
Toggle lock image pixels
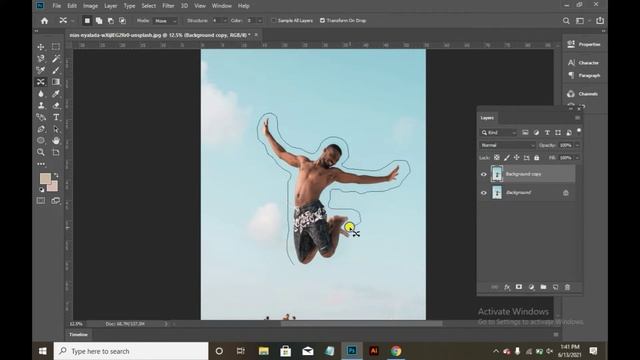coord(507,158)
